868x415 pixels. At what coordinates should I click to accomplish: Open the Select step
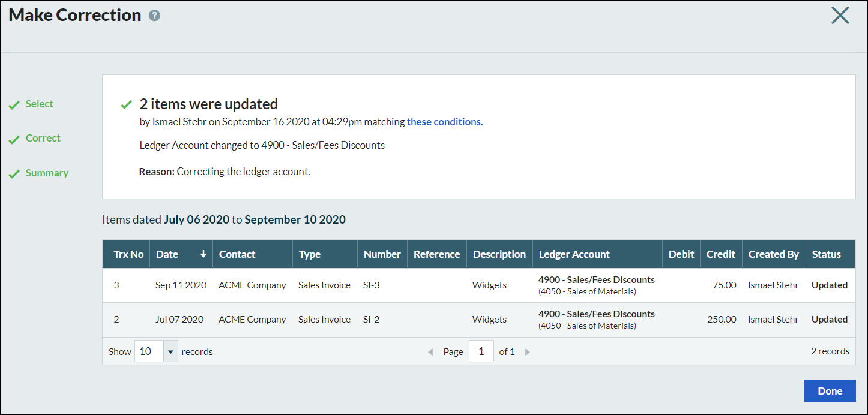(39, 104)
